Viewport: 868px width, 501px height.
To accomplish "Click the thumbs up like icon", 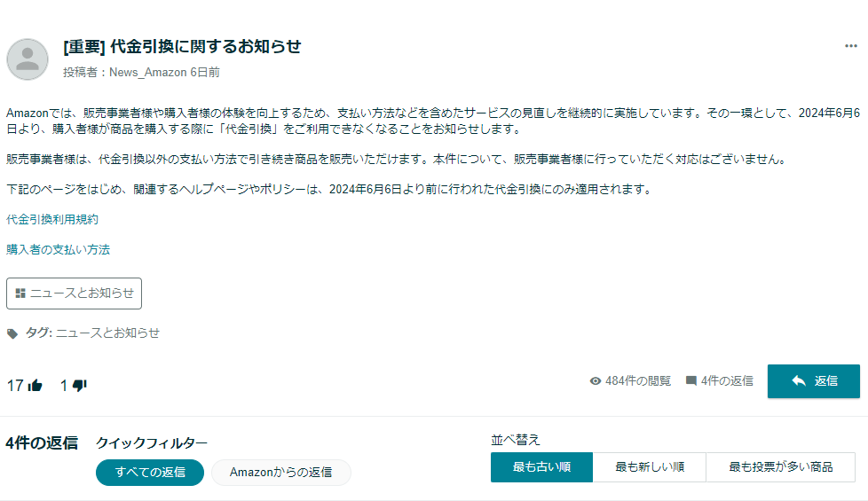I will pos(36,386).
